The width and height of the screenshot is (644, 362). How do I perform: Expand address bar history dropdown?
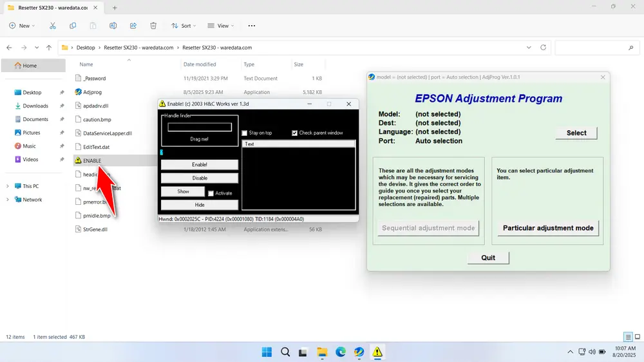529,48
